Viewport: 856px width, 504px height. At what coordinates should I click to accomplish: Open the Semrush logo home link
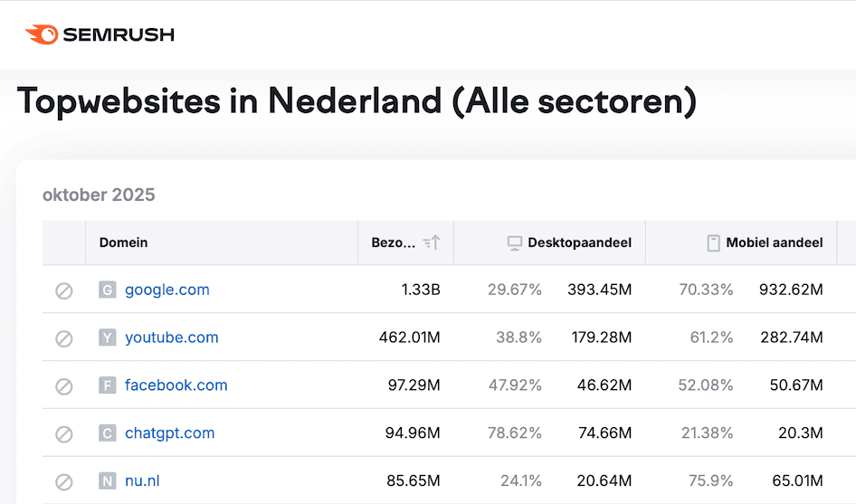point(100,34)
